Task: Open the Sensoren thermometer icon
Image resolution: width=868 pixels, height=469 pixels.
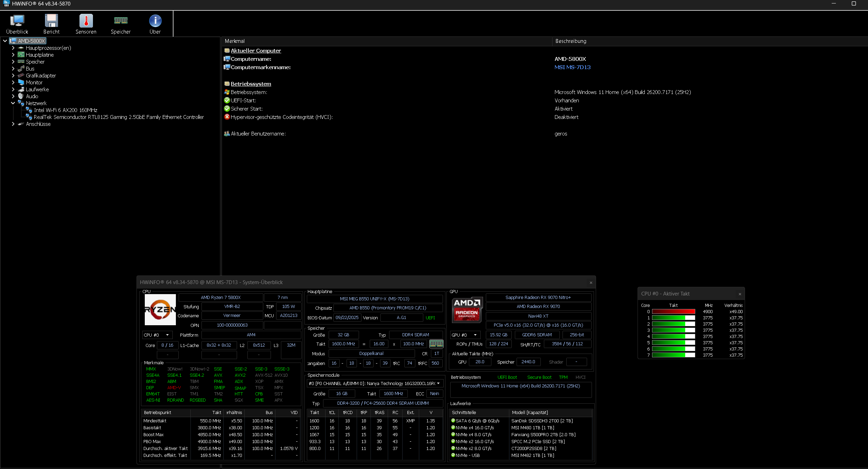Action: point(86,21)
